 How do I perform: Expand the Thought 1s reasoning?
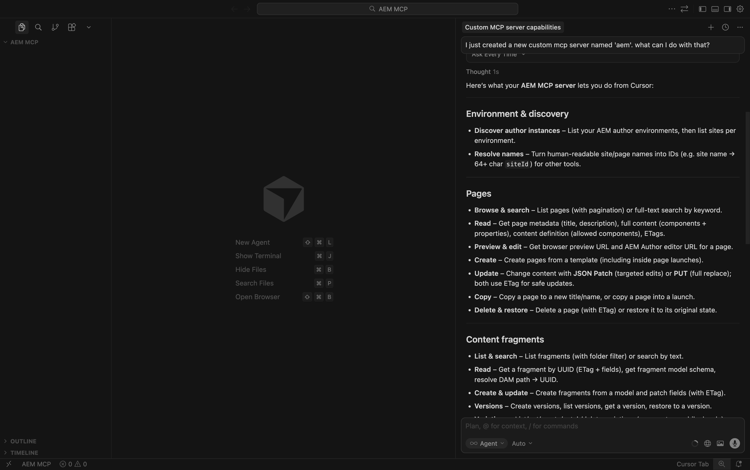pyautogui.click(x=482, y=72)
